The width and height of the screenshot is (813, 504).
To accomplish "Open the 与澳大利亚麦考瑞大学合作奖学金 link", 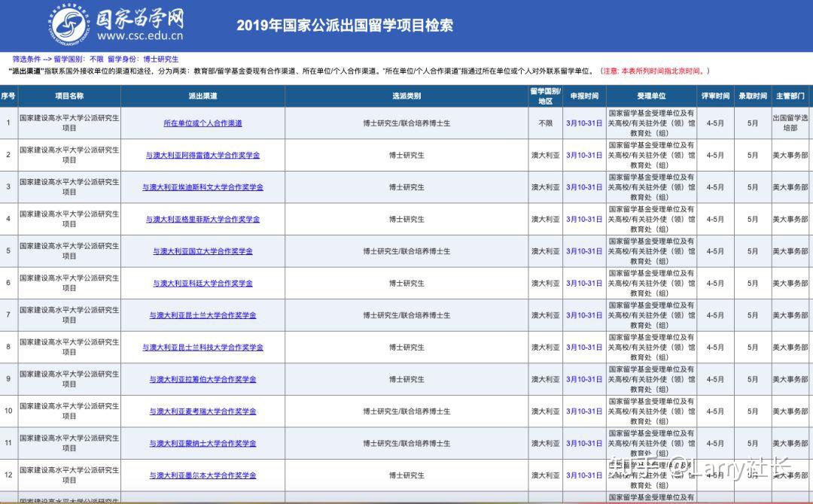I will [x=202, y=411].
